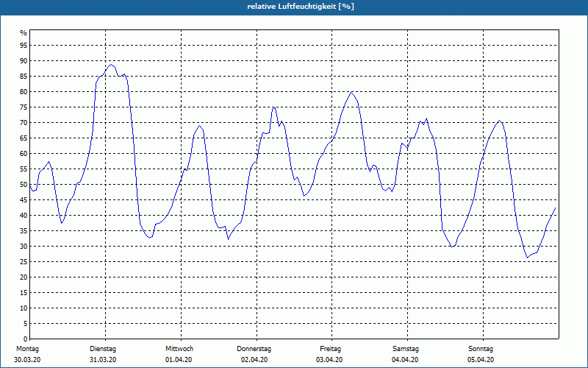
Task: Click the y-axis value 45
Action: click(24, 199)
